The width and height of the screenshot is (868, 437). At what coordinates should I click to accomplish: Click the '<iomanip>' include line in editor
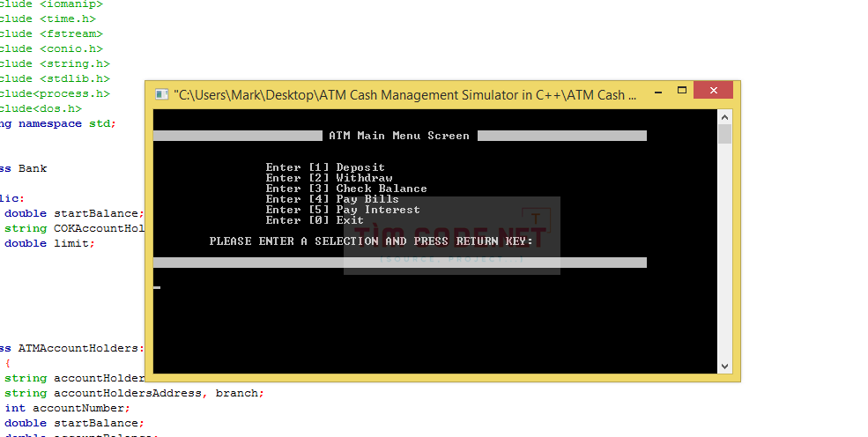click(x=51, y=4)
